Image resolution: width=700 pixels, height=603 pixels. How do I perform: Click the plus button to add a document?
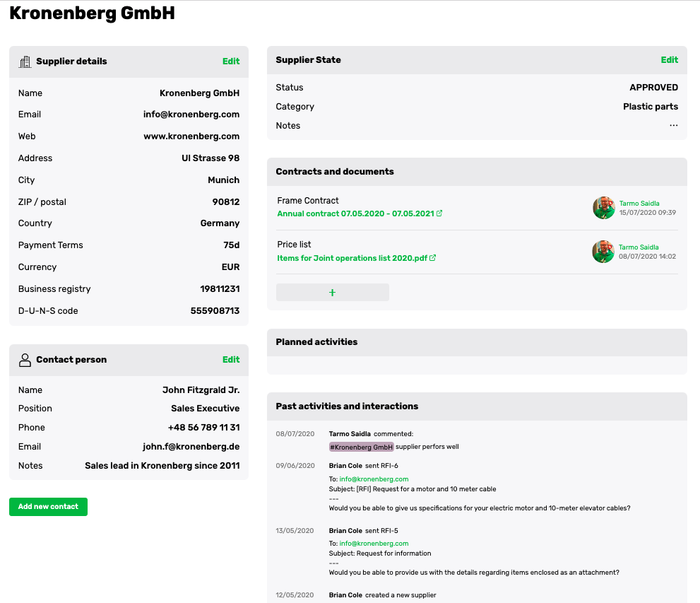(x=332, y=293)
